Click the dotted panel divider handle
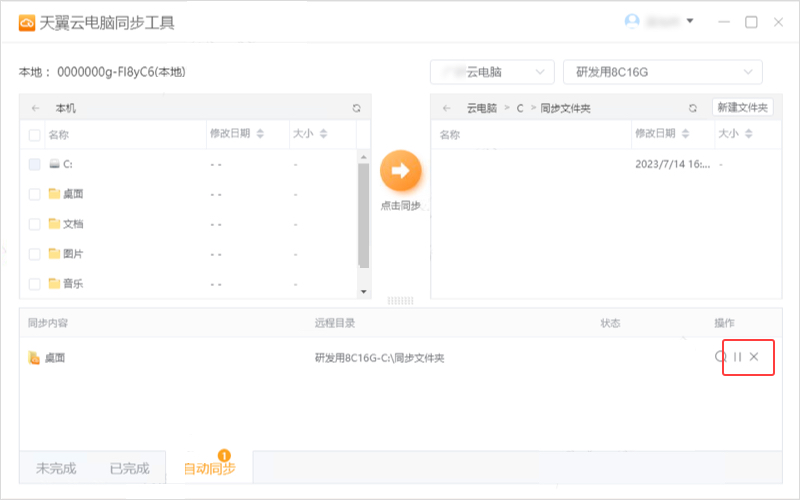The image size is (800, 500). point(401,301)
